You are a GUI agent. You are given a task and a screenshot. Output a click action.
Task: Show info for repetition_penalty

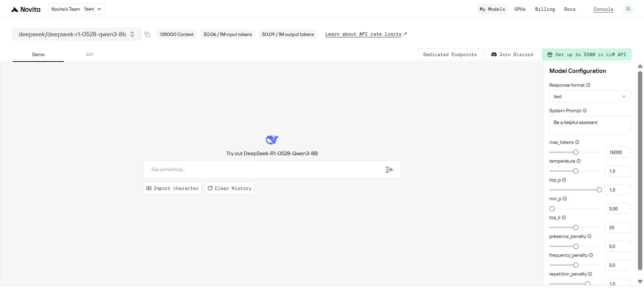pos(590,274)
